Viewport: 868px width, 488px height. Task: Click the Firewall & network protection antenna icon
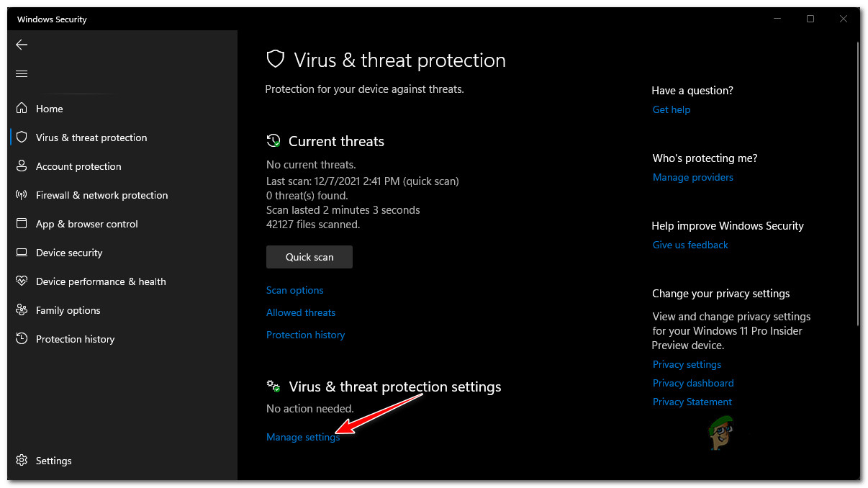(x=22, y=195)
